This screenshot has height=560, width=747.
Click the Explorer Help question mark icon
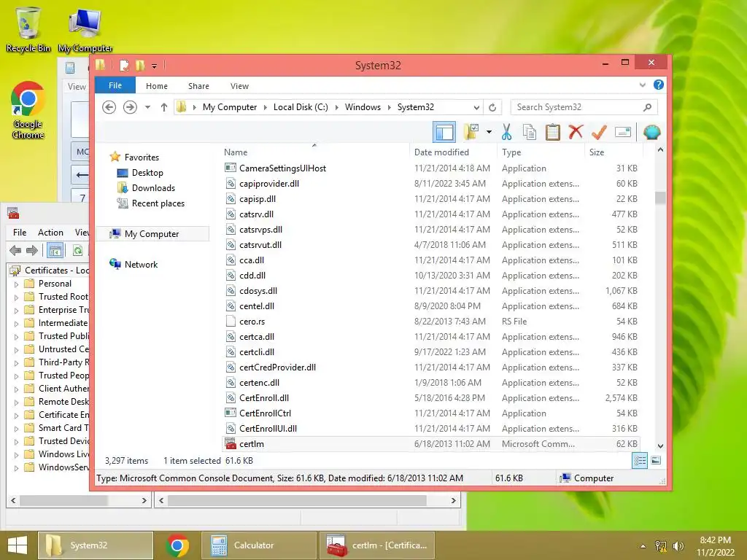coord(659,85)
